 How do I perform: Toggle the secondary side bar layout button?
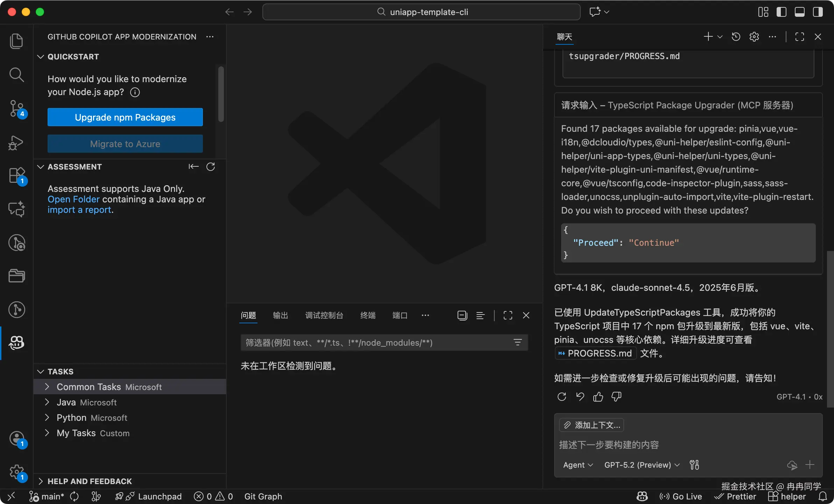click(x=818, y=12)
